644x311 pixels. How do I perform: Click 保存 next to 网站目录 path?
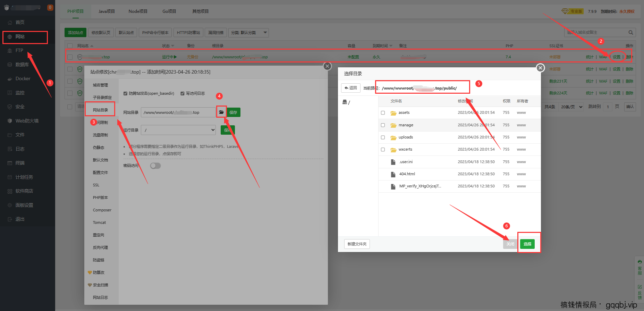pos(234,112)
